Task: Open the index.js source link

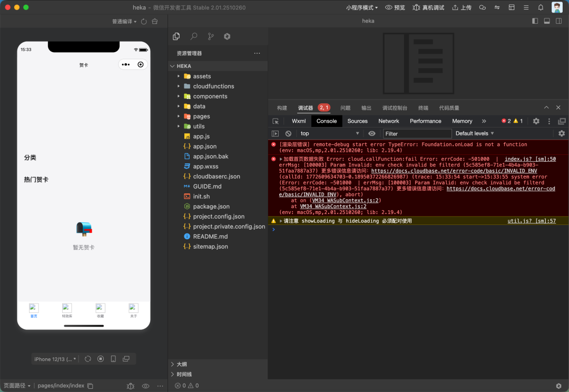Action: tap(530, 159)
